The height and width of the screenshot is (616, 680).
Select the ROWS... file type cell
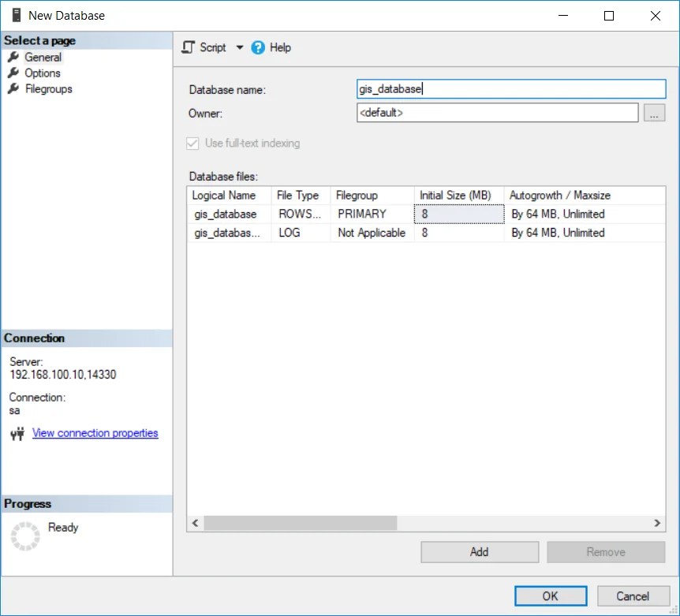coord(301,215)
